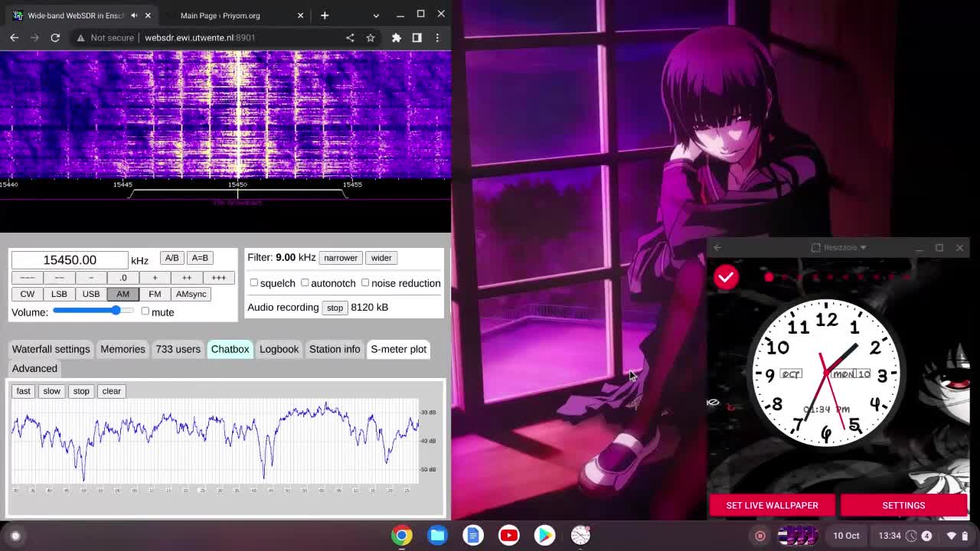Set S-meter plot speed to fast

pyautogui.click(x=24, y=391)
